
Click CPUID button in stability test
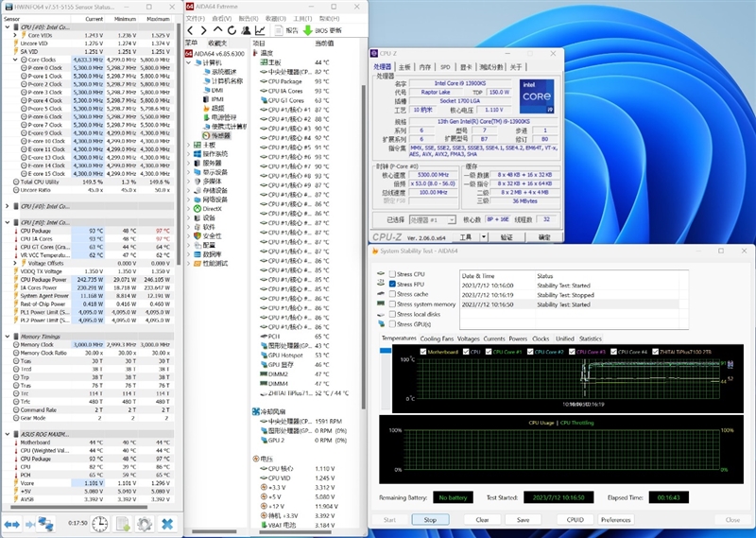point(576,520)
